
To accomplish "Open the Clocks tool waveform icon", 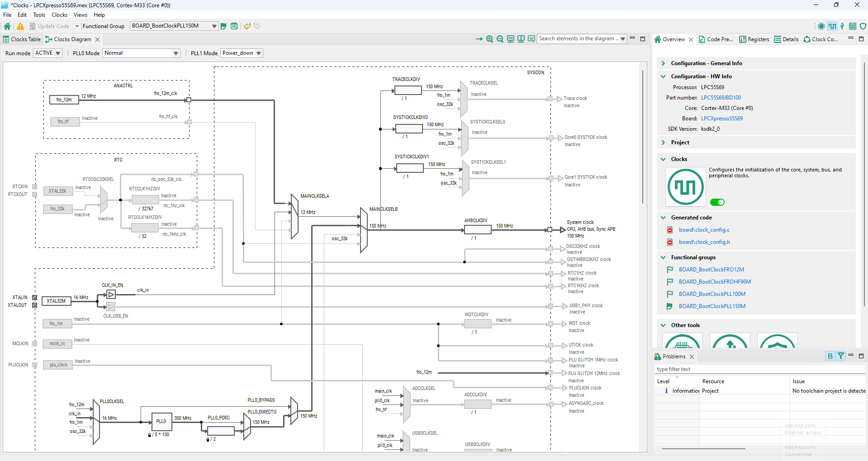I will tap(832, 26).
